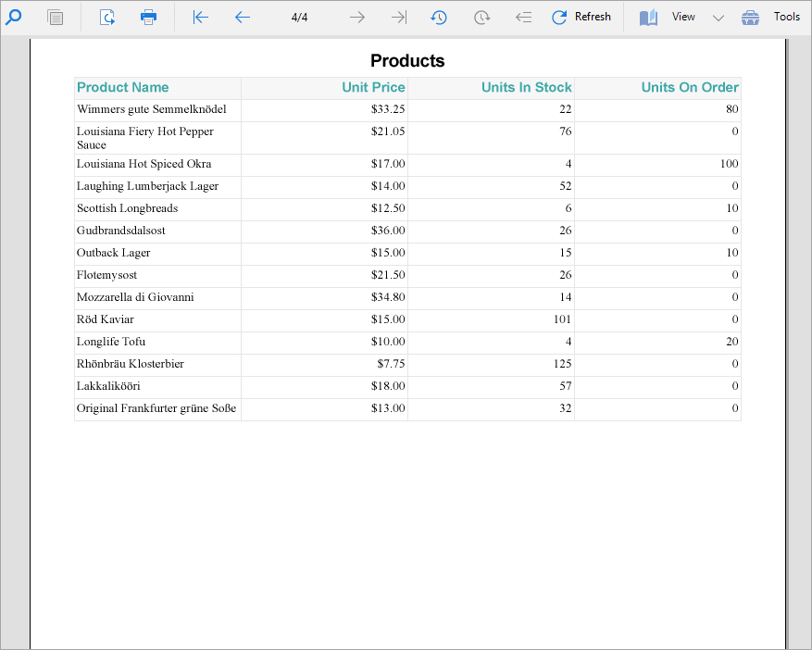The width and height of the screenshot is (812, 650).
Task: Click the 4/4 page number field
Action: 299,17
